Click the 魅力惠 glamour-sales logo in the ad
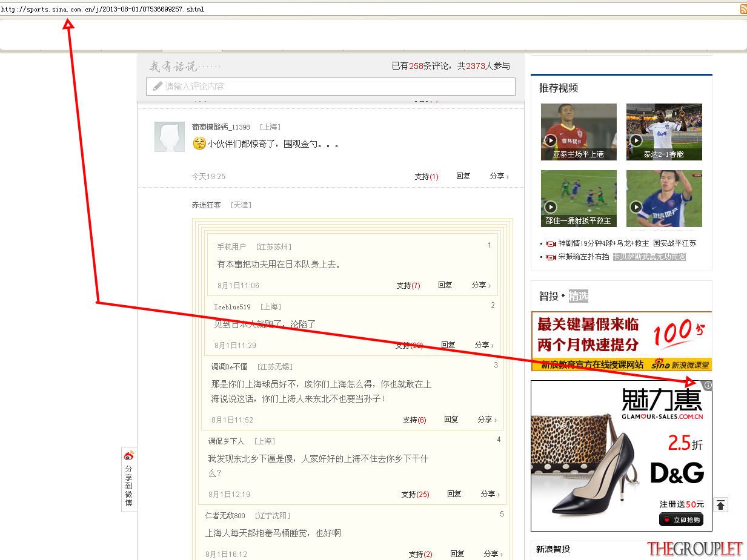Screen dimensions: 747x560 click(x=662, y=404)
